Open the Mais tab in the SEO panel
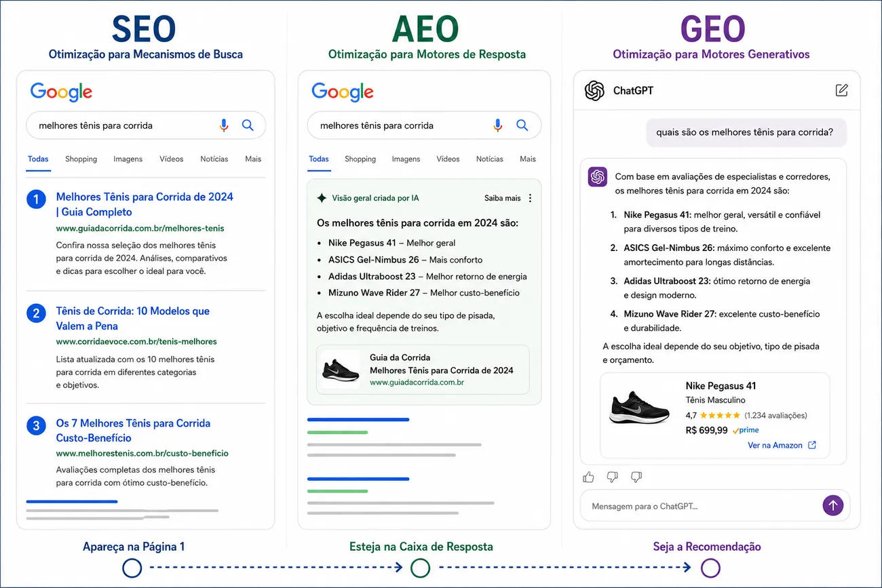Viewport: 882px width, 588px height. (x=253, y=159)
